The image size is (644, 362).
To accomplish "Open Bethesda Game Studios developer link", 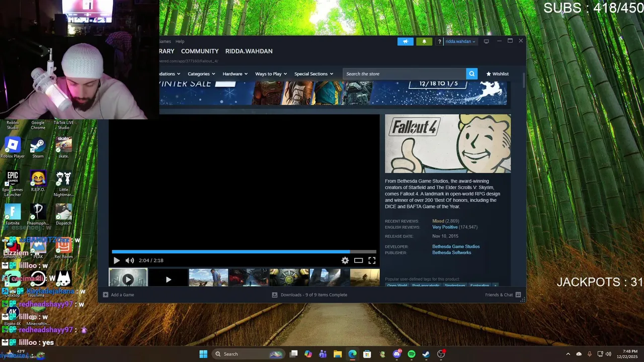I will pyautogui.click(x=456, y=246).
